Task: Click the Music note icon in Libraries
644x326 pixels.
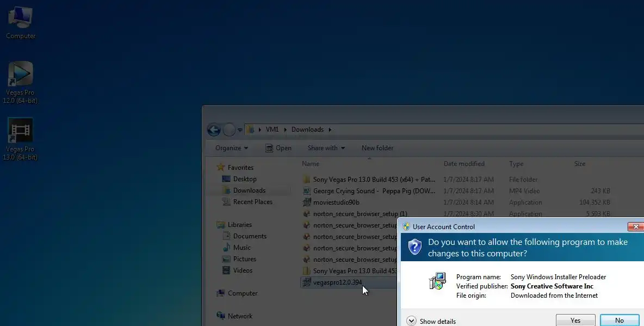Action: pos(226,248)
